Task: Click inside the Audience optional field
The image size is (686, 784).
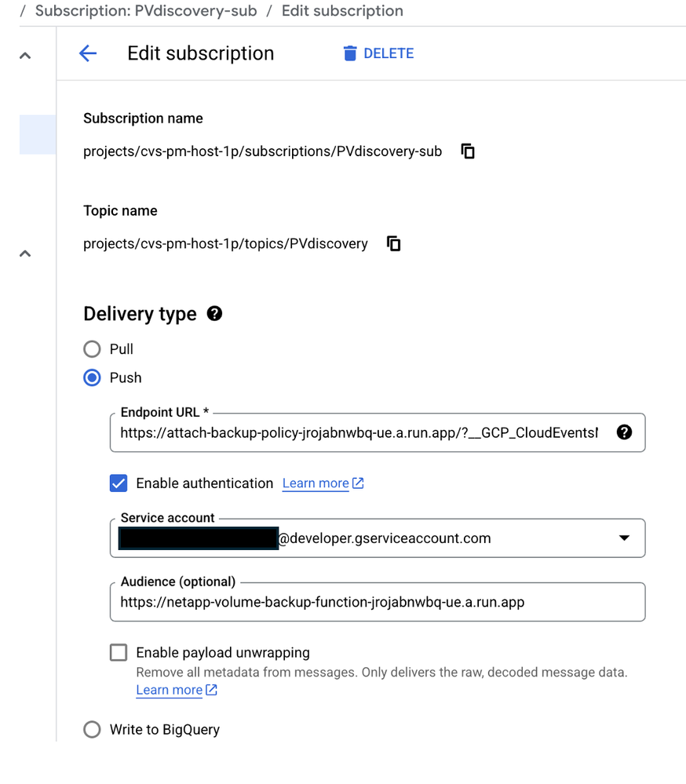Action: click(x=377, y=602)
